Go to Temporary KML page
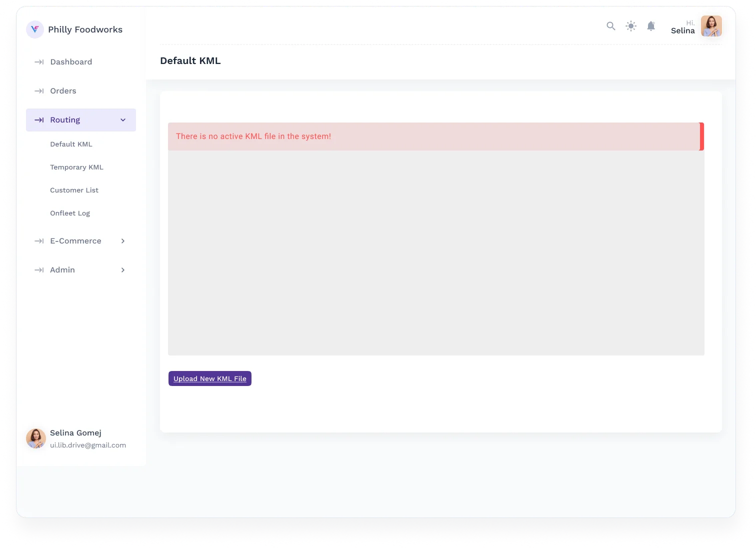The height and width of the screenshot is (548, 756). (76, 167)
